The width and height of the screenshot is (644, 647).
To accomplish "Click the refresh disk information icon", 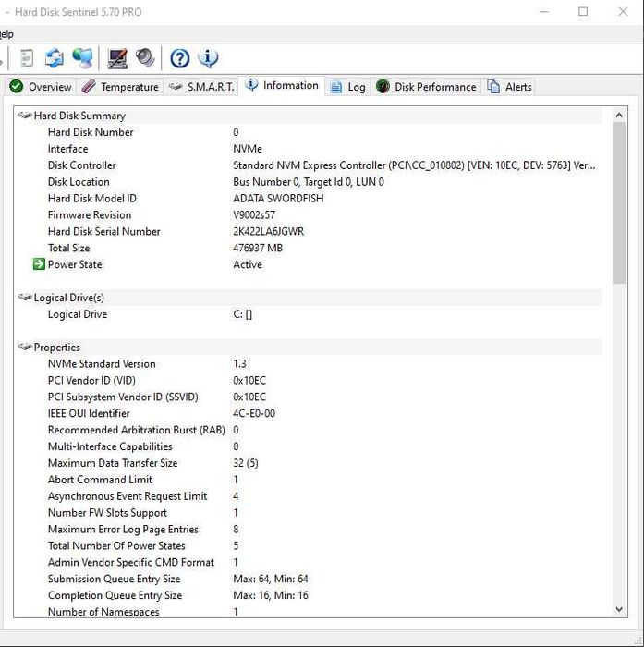I will [55, 58].
